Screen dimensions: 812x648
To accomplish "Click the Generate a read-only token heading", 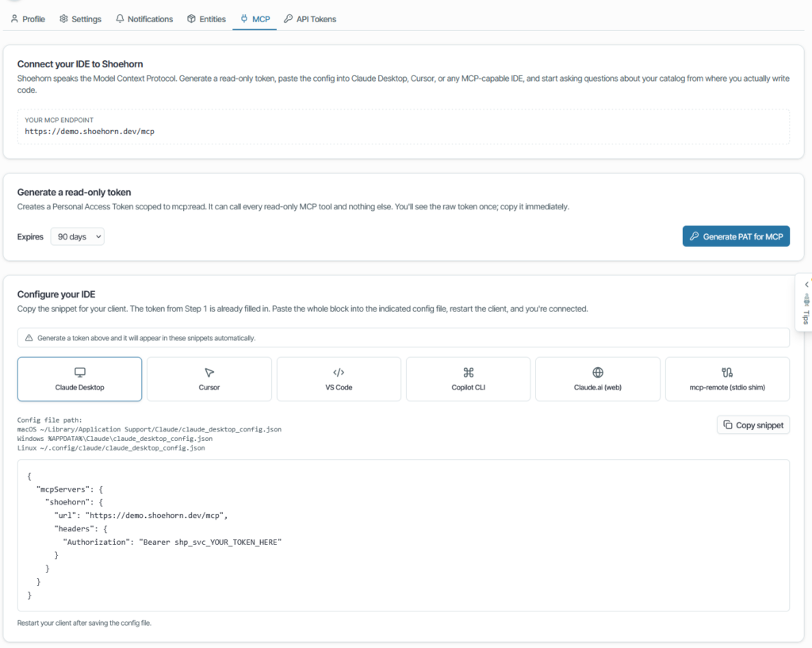I will tap(74, 192).
